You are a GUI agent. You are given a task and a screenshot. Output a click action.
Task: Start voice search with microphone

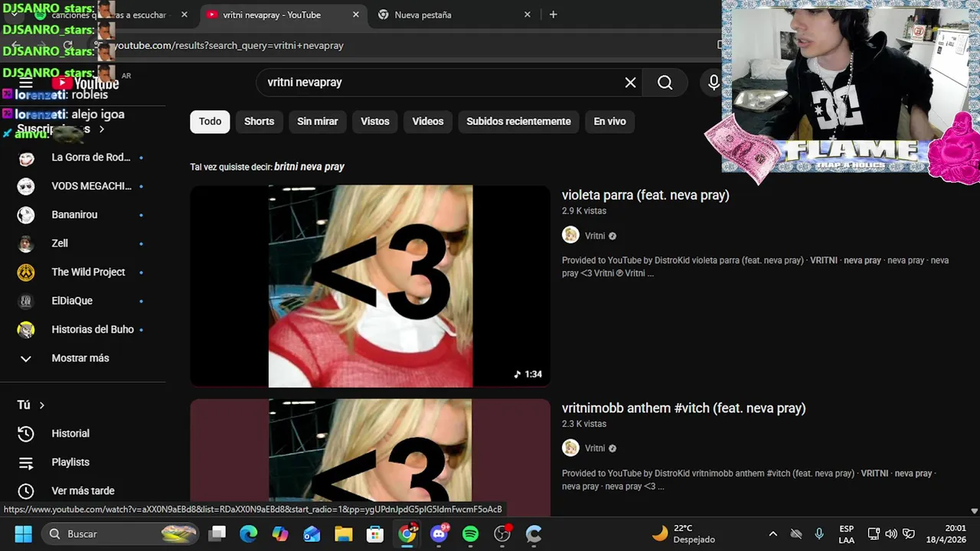point(713,83)
